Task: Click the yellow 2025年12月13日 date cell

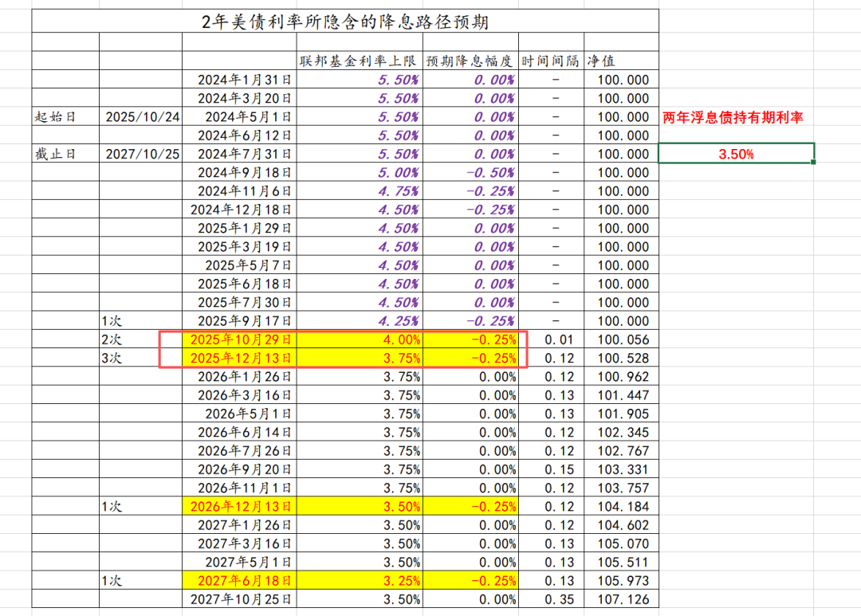Action: [x=239, y=358]
